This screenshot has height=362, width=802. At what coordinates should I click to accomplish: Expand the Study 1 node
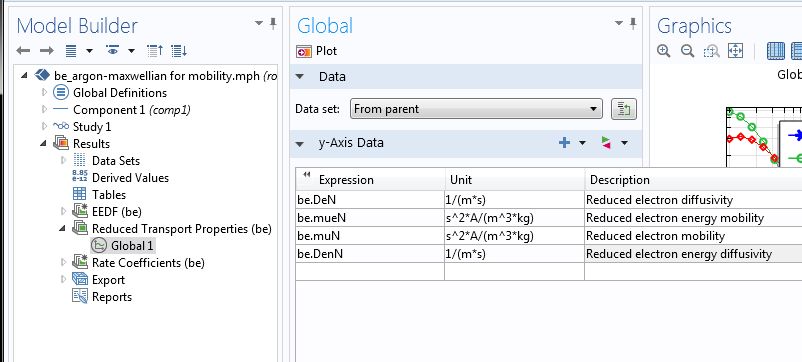[44, 126]
